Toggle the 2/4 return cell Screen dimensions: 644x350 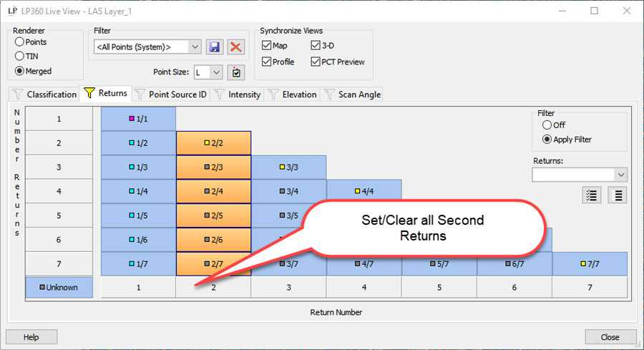(213, 191)
